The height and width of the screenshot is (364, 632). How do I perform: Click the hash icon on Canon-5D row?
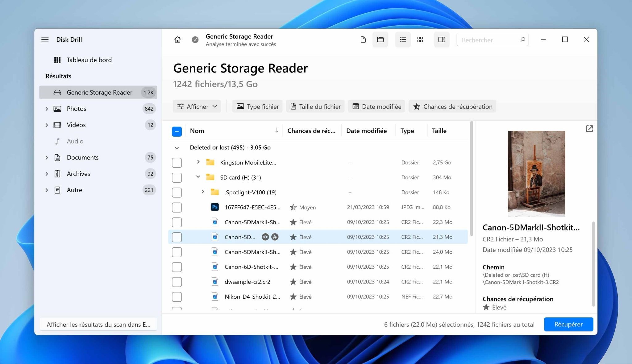click(x=275, y=237)
